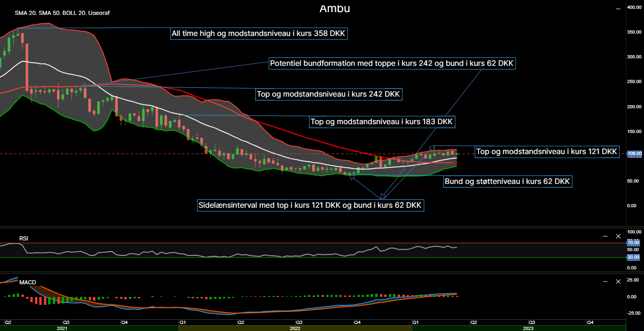Close the RSI indicator panel

point(618,236)
